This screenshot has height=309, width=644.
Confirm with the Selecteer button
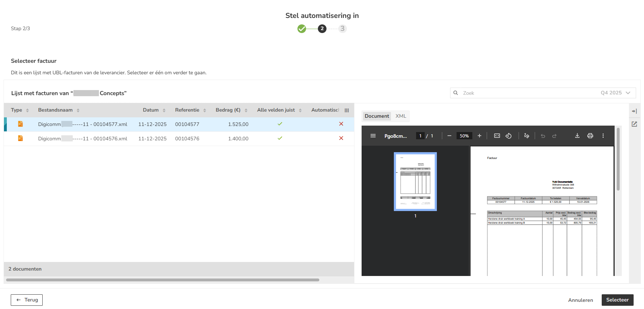(617, 300)
